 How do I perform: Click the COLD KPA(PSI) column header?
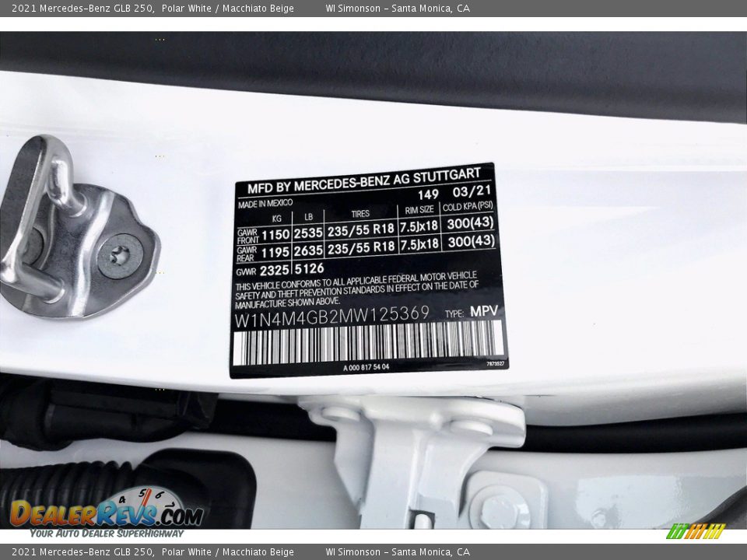[x=468, y=207]
